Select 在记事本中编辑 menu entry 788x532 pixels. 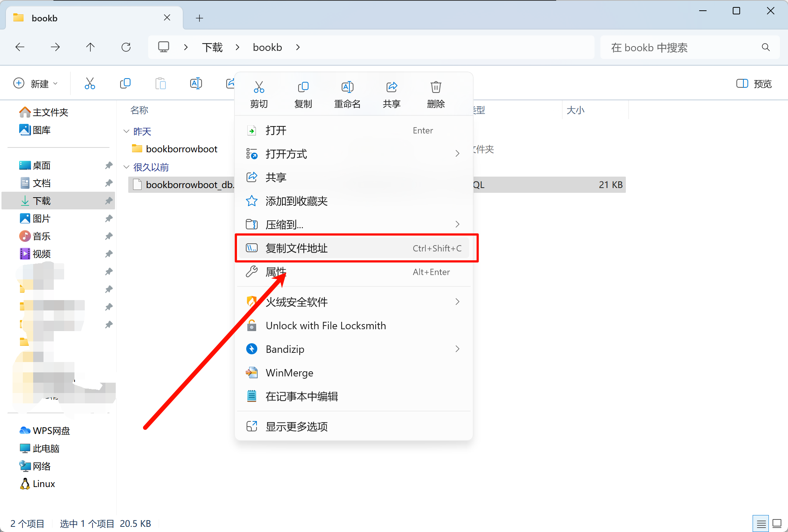(354, 397)
